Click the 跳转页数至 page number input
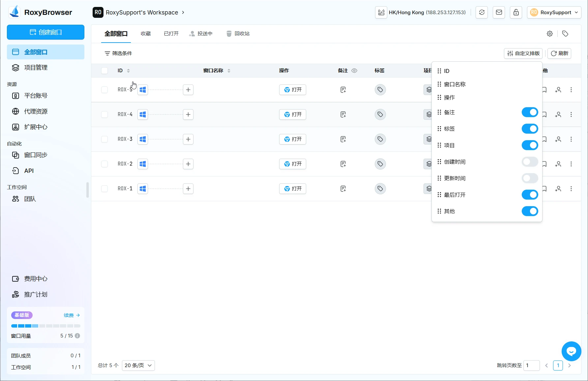 531,365
